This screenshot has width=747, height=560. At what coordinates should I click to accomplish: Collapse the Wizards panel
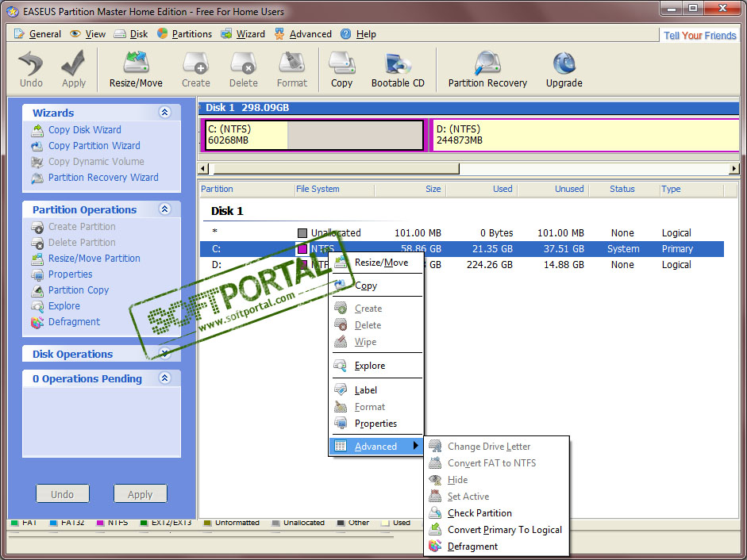click(x=165, y=113)
